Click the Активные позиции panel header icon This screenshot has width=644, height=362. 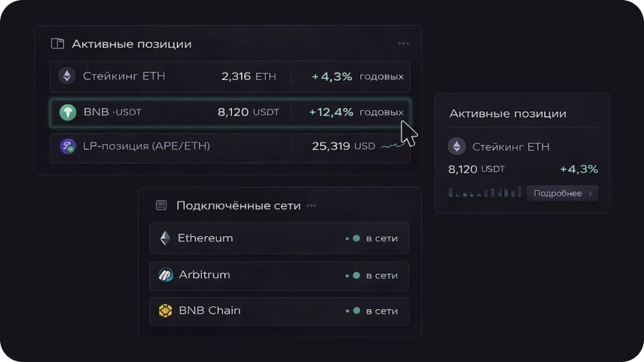[57, 44]
